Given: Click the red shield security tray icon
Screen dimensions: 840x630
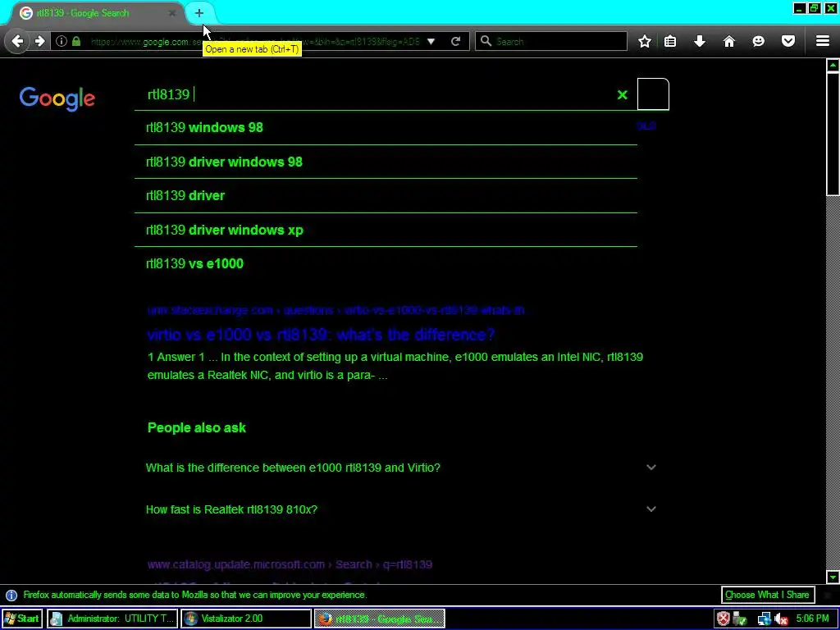Looking at the screenshot, I should pos(724,619).
